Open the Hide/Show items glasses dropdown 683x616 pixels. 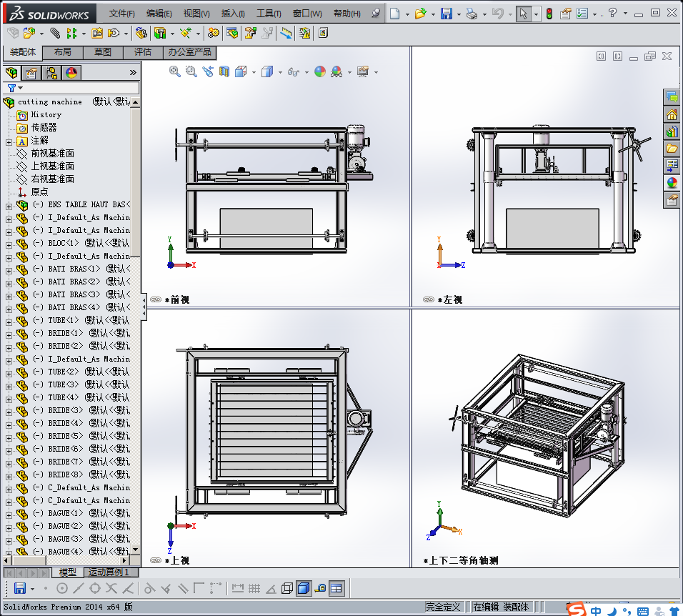306,72
